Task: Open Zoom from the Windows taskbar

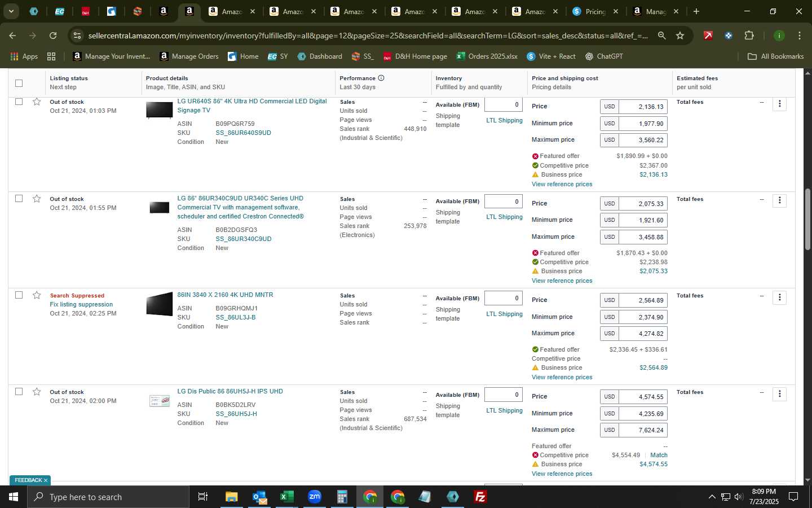Action: point(315,497)
